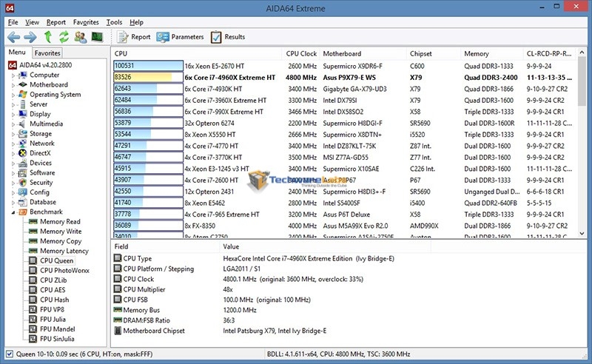This screenshot has width=592, height=364.
Task: Open the Report toolbar button
Action: (134, 37)
